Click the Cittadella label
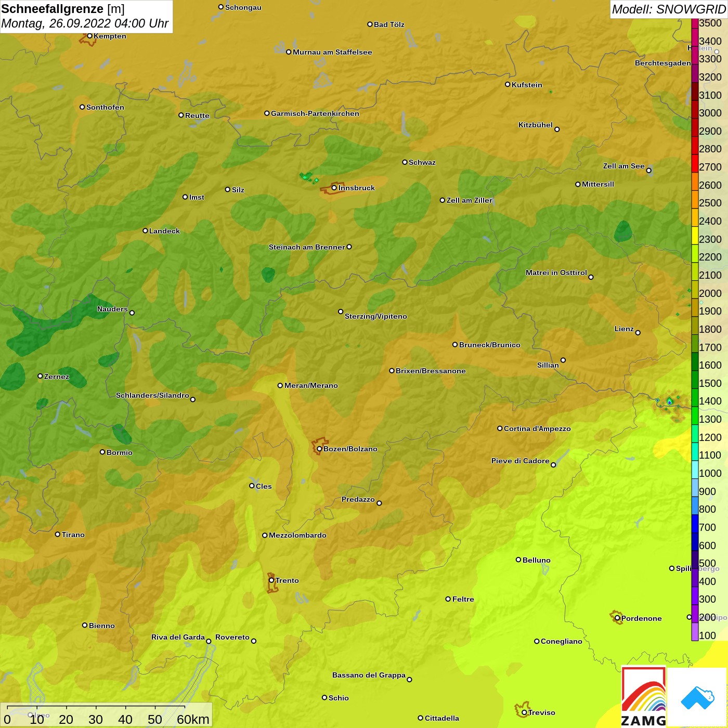 coord(442,718)
